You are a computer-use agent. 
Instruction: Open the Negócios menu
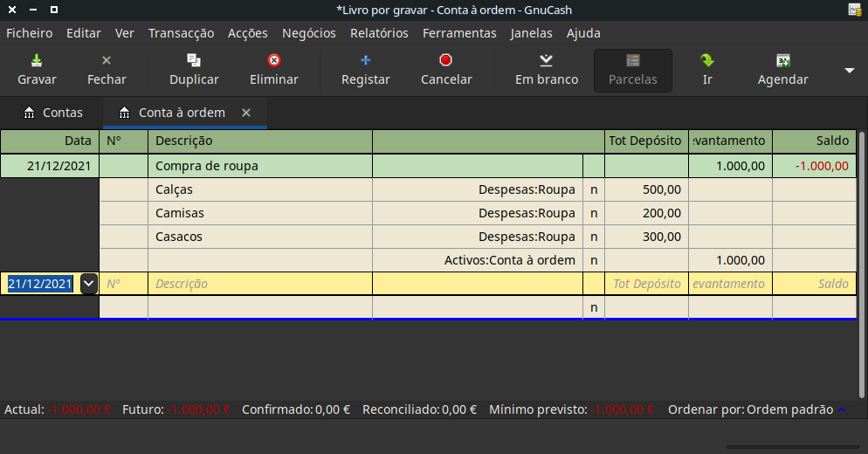tap(309, 33)
